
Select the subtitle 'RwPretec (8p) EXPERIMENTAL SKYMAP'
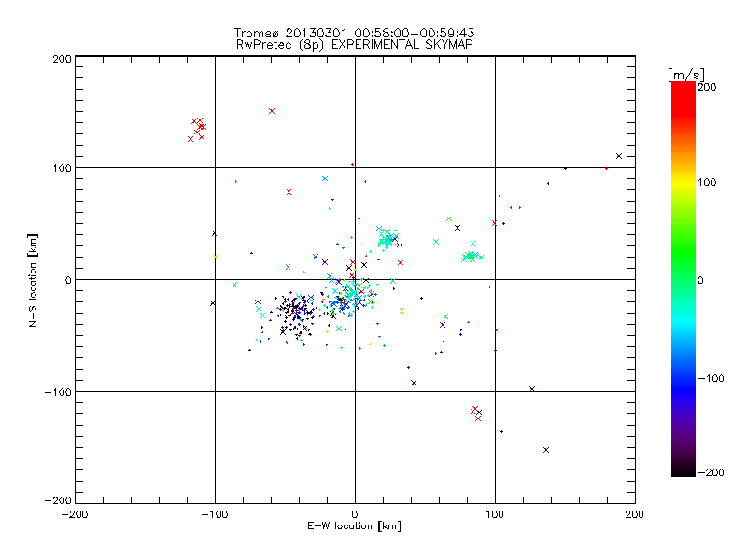point(355,45)
